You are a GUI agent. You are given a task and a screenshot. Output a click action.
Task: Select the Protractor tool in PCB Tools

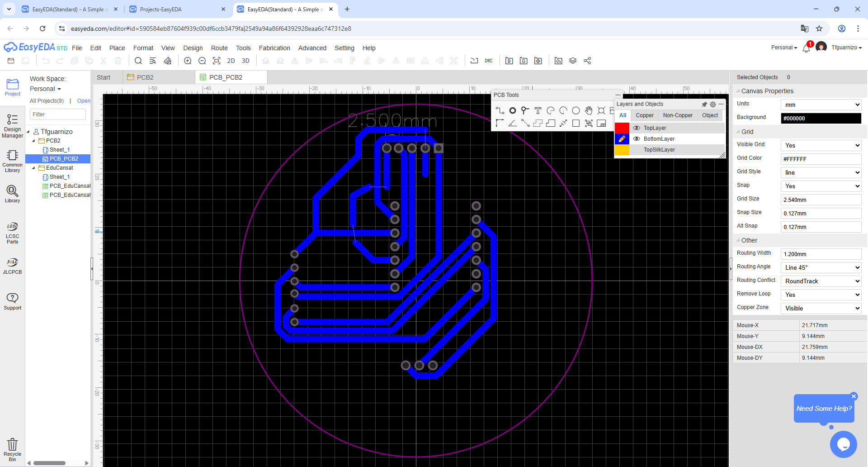tap(512, 123)
